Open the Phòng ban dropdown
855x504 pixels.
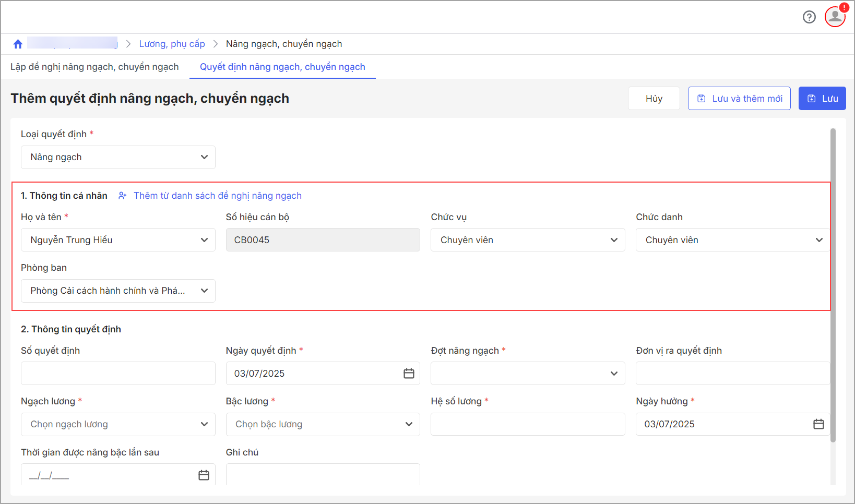coord(118,291)
